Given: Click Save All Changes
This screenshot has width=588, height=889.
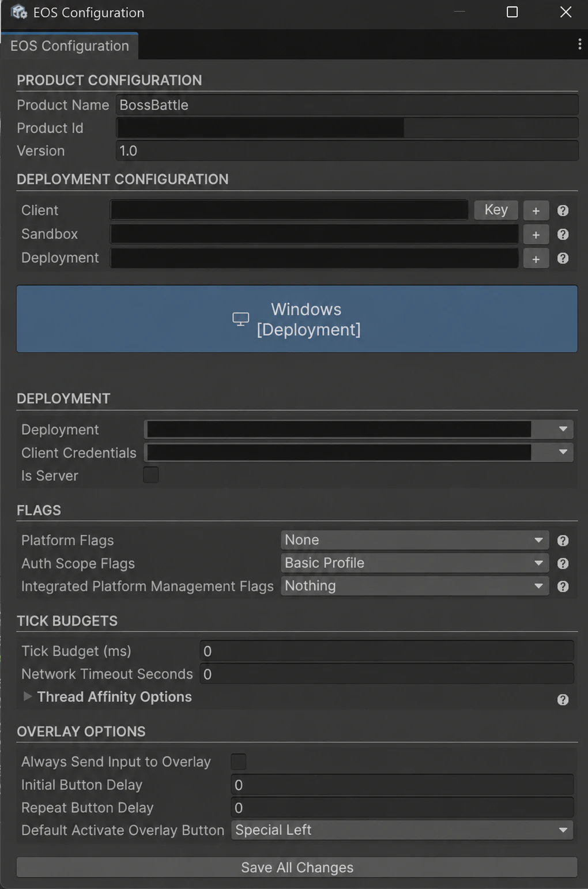Looking at the screenshot, I should 297,867.
